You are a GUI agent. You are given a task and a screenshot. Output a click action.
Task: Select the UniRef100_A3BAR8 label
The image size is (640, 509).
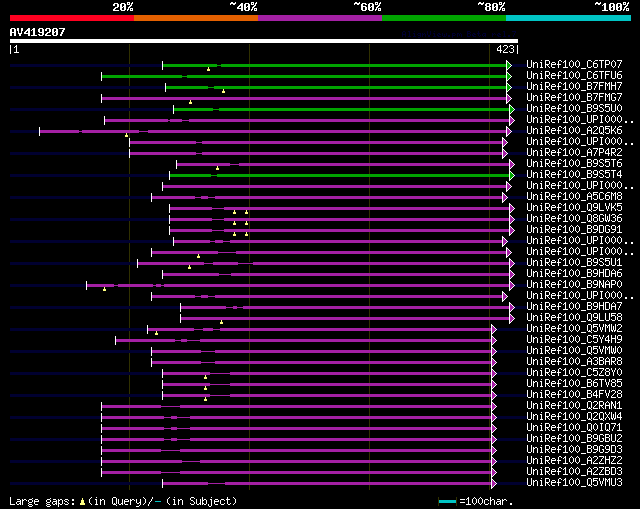click(574, 362)
